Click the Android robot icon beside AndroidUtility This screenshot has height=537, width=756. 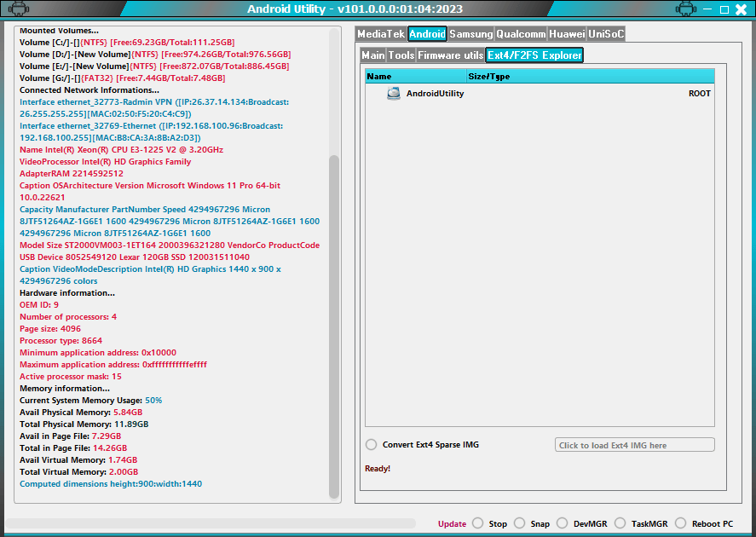393,93
